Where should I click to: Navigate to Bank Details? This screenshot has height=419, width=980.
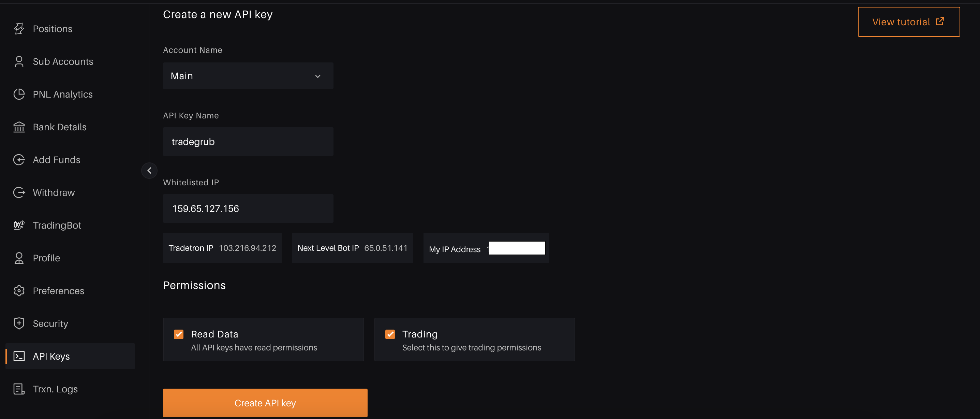pyautogui.click(x=59, y=127)
